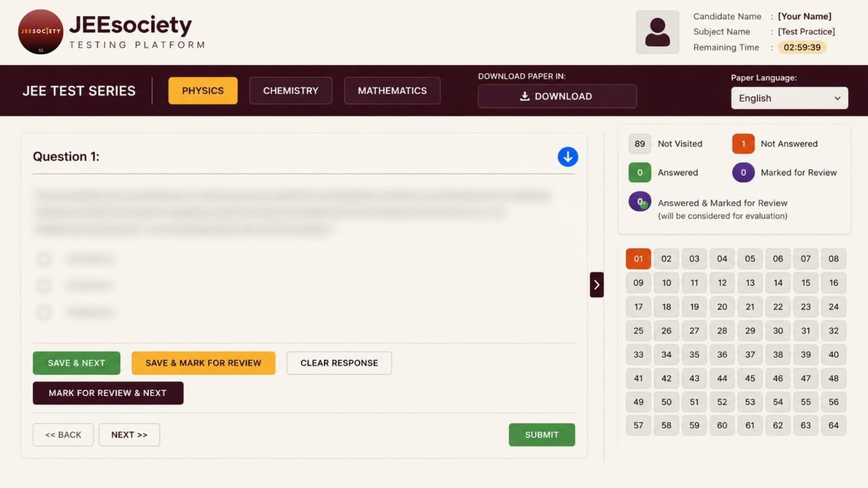Jump to question 25
The width and height of the screenshot is (868, 488).
[x=638, y=331]
